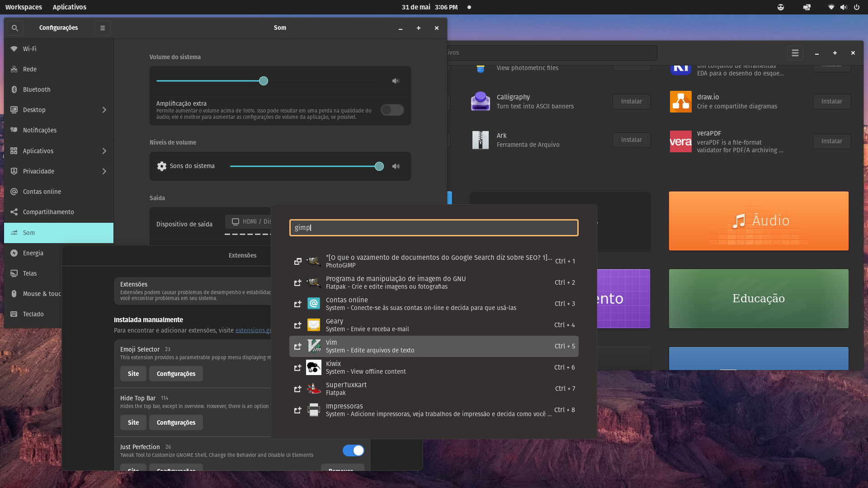This screenshot has width=868, height=488.
Task: Click the search field containing gimp
Action: pyautogui.click(x=434, y=228)
